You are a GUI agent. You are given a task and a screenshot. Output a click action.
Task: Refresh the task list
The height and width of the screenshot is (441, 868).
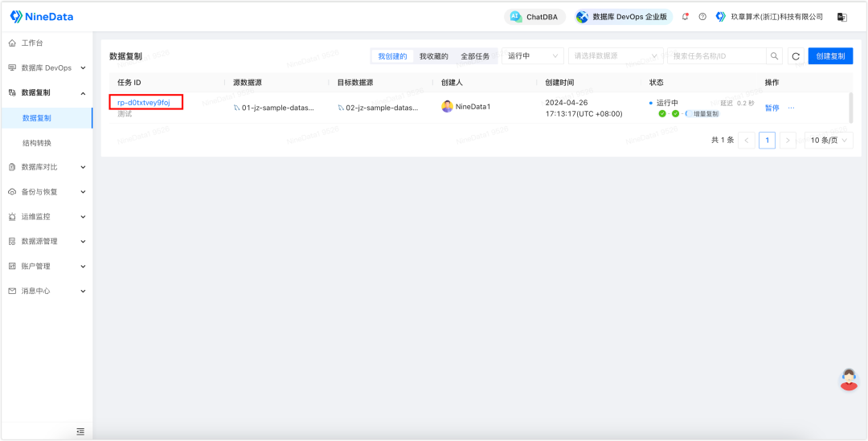tap(796, 56)
